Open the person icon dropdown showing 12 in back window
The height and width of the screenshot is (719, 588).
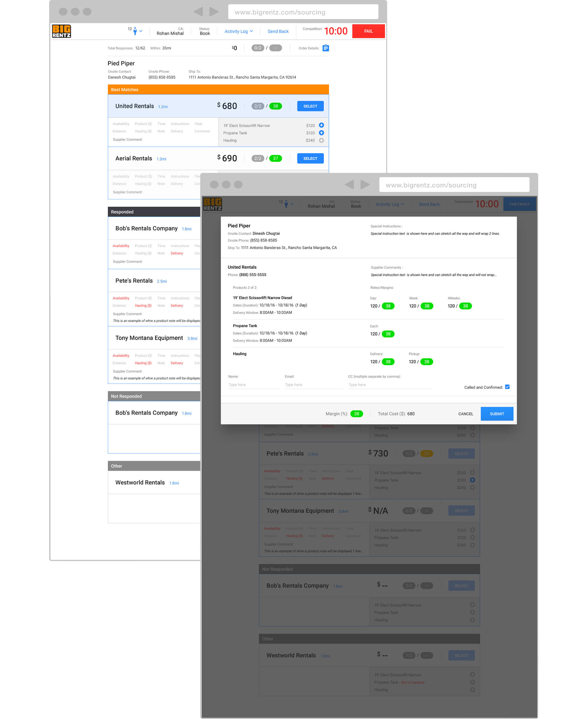point(135,31)
